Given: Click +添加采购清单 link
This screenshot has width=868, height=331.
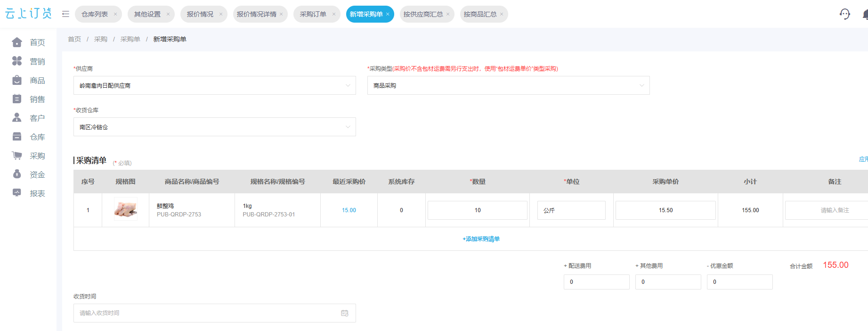Looking at the screenshot, I should [481, 239].
